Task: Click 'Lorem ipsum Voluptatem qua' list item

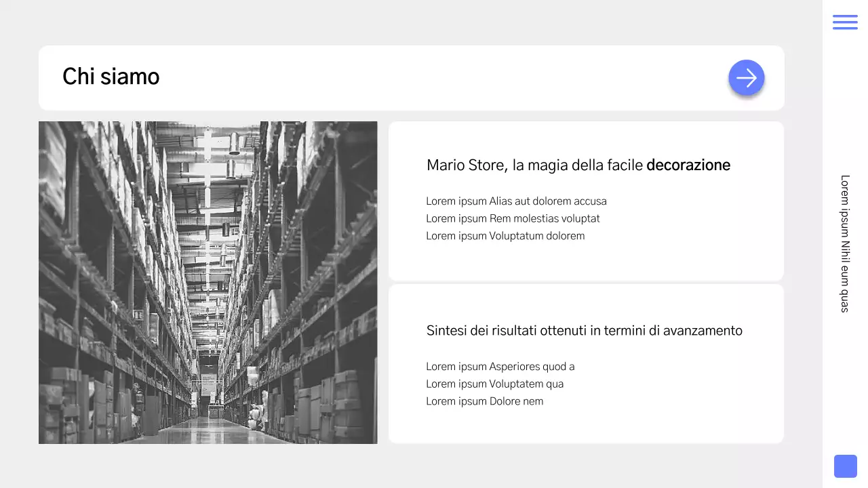Action: (x=495, y=384)
